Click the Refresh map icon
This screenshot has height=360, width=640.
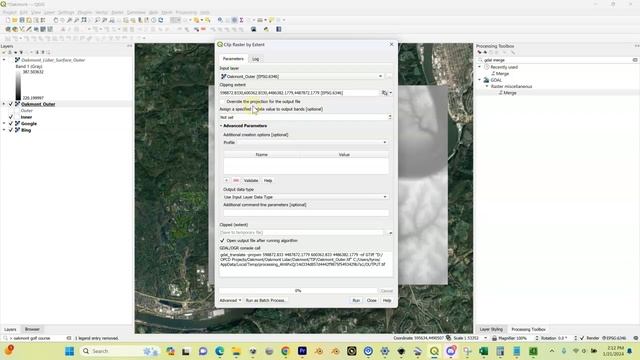tap(161, 20)
